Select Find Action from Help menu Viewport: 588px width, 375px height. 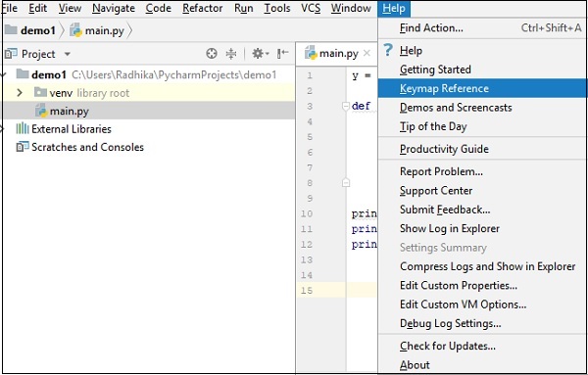(x=482, y=27)
